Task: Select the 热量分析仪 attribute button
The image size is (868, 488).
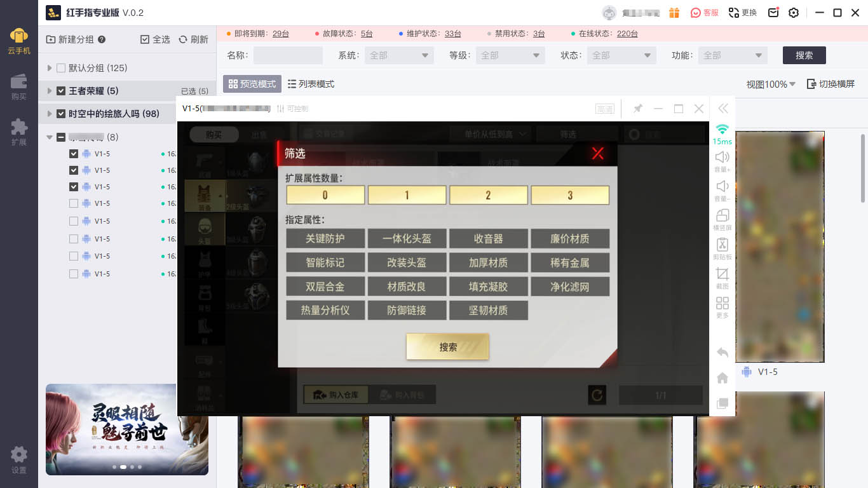Action: click(325, 310)
